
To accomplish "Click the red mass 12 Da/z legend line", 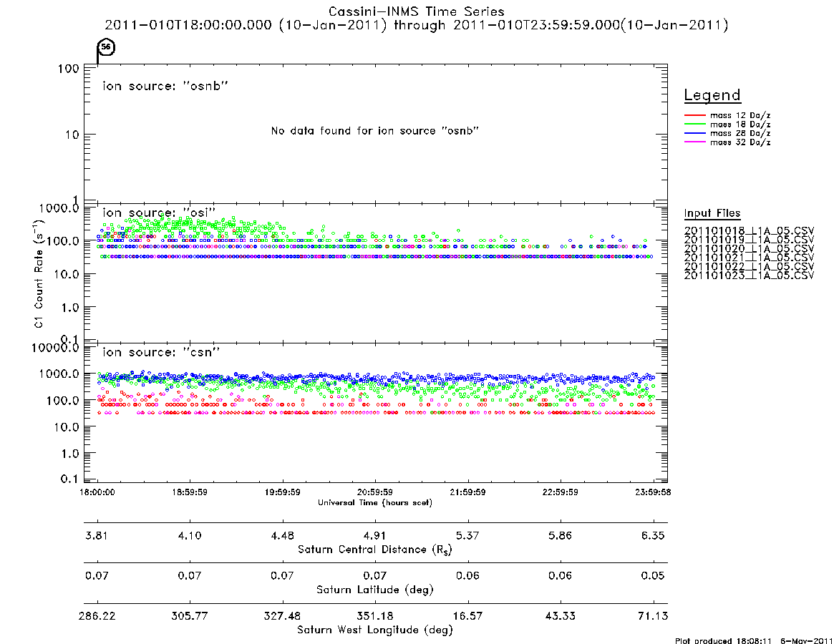I will 694,115.
